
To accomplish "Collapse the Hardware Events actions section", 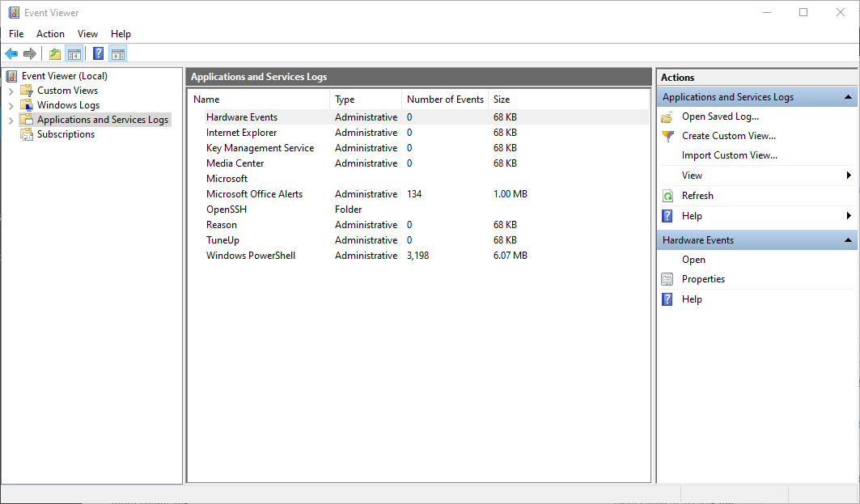I will tap(848, 240).
